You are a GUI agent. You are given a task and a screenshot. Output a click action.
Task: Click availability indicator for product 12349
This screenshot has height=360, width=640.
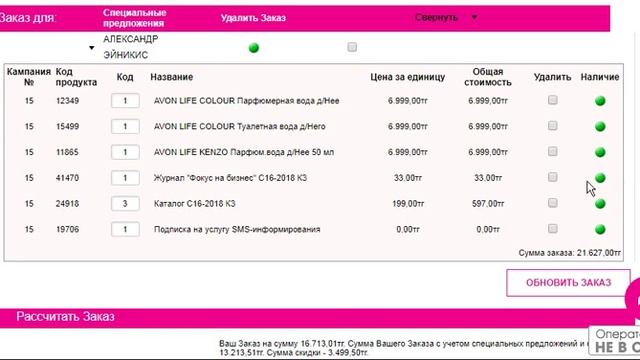(x=600, y=101)
